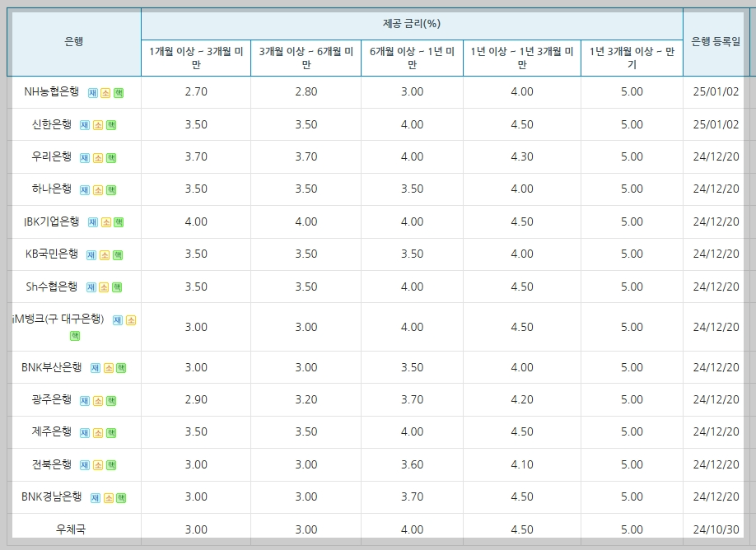This screenshot has width=756, height=550.
Task: Click the yellow 소 badge beside NH농협은행
Action: tap(105, 93)
